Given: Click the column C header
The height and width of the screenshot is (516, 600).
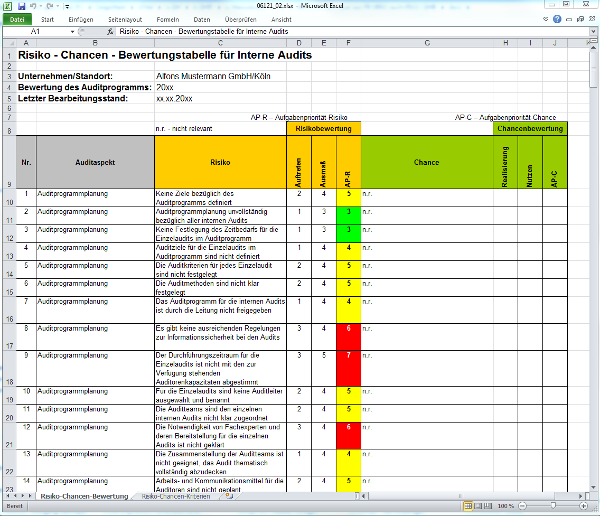Looking at the screenshot, I should click(x=221, y=43).
